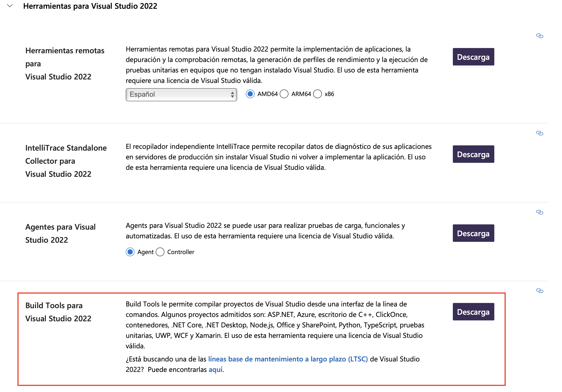Image resolution: width=562 pixels, height=392 pixels.
Task: Copy anchor link for IntelliTrace Standalone Collector
Action: 540,133
